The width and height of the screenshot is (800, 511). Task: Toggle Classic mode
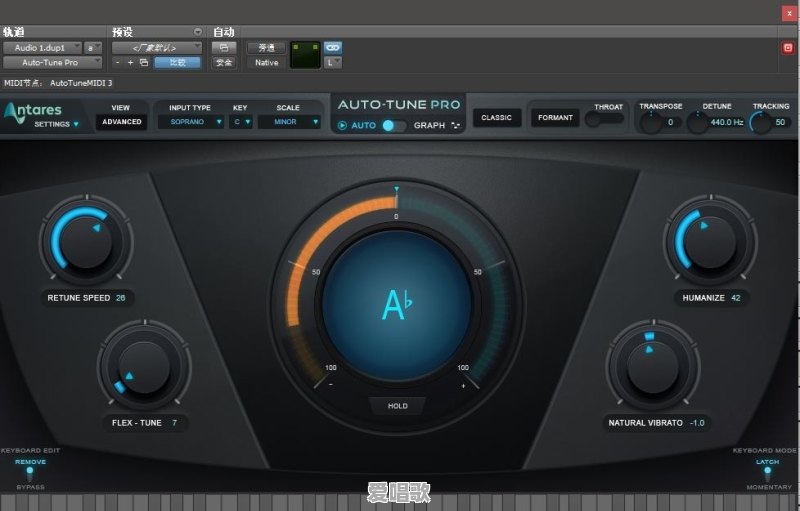pyautogui.click(x=496, y=118)
